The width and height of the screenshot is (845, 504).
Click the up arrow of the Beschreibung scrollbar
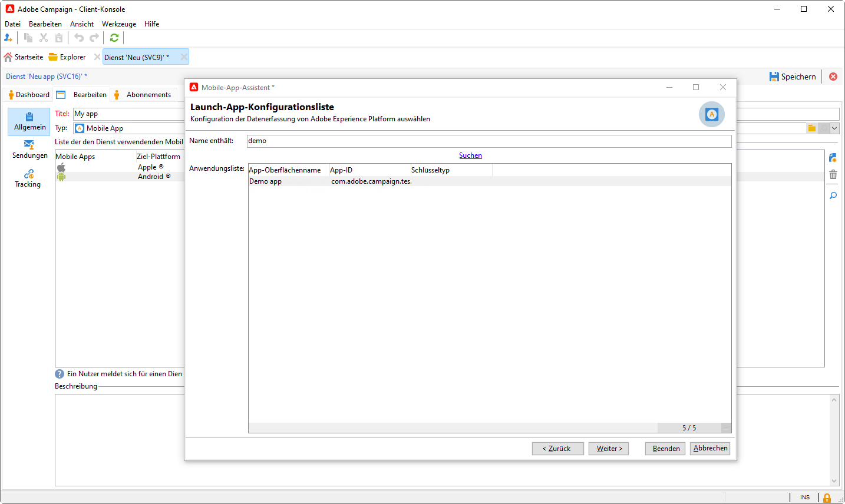(834, 400)
